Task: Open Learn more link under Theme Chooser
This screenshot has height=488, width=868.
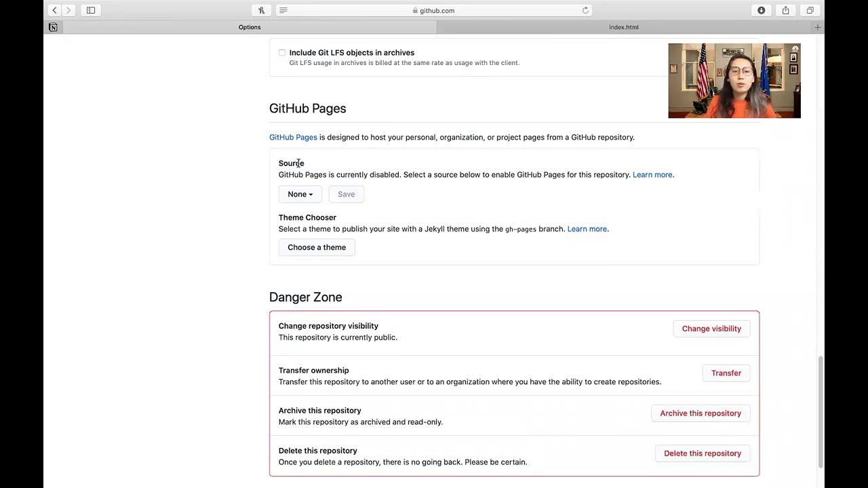Action: [x=587, y=229]
